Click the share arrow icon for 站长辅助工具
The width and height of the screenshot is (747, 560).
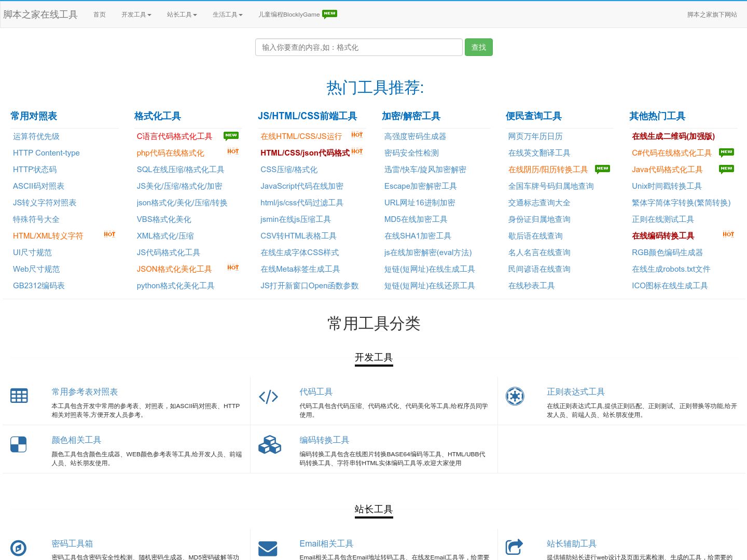click(515, 547)
